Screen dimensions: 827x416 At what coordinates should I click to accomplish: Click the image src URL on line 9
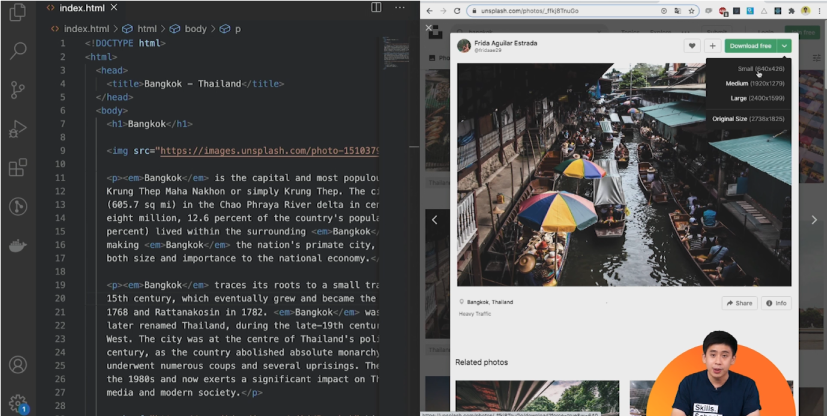(270, 151)
